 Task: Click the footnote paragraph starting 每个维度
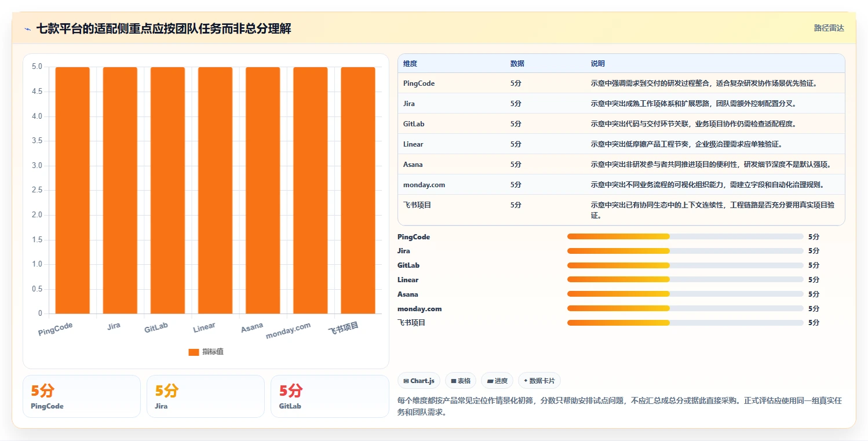tap(619, 407)
